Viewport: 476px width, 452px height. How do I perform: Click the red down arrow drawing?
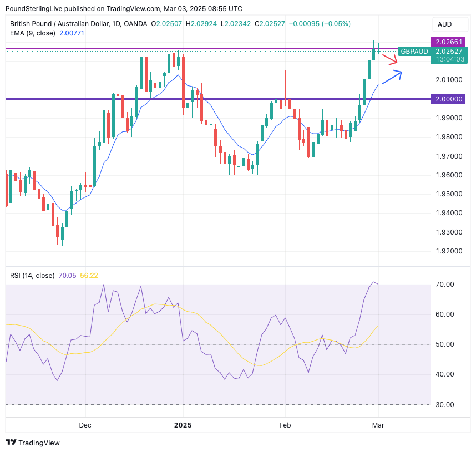(390, 59)
